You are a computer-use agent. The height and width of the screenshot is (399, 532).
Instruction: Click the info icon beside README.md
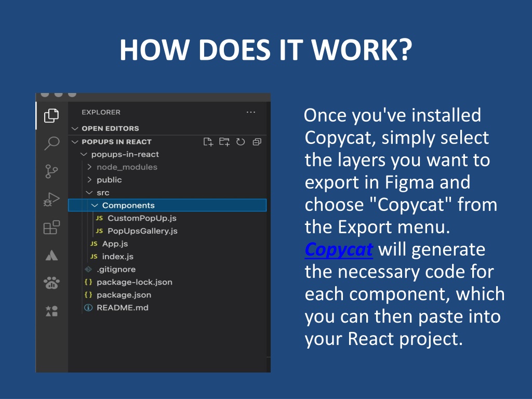coord(88,308)
